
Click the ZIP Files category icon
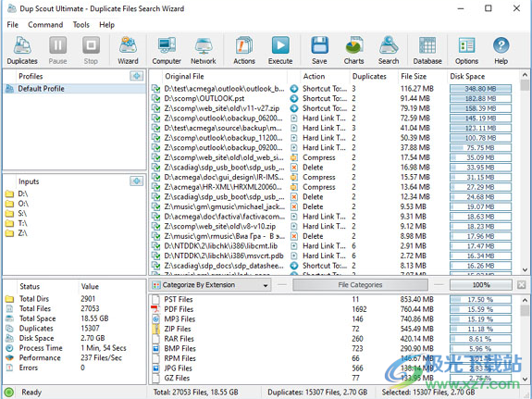155,329
